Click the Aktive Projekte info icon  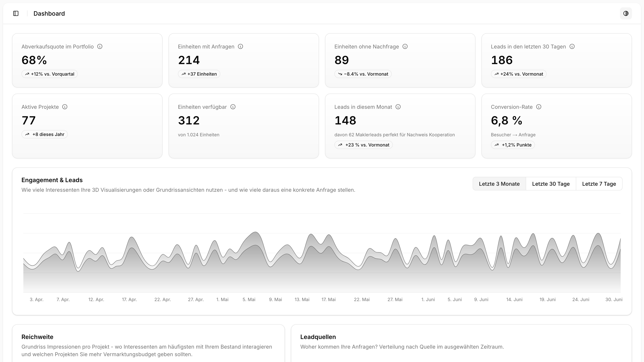click(65, 107)
